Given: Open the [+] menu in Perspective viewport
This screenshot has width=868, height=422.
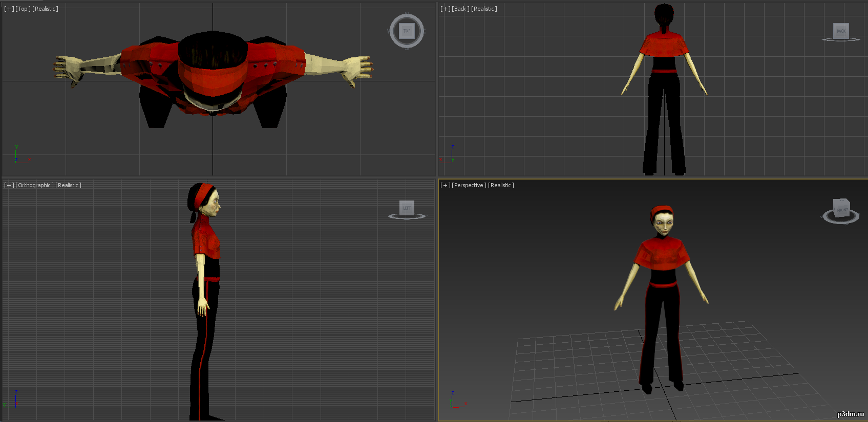Looking at the screenshot, I should [x=446, y=185].
